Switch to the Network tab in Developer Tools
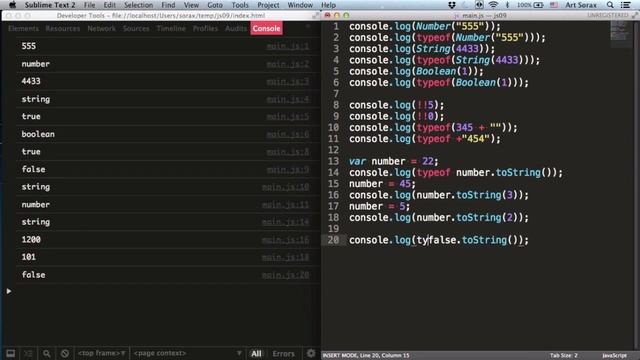This screenshot has height=360, width=640. pyautogui.click(x=101, y=29)
